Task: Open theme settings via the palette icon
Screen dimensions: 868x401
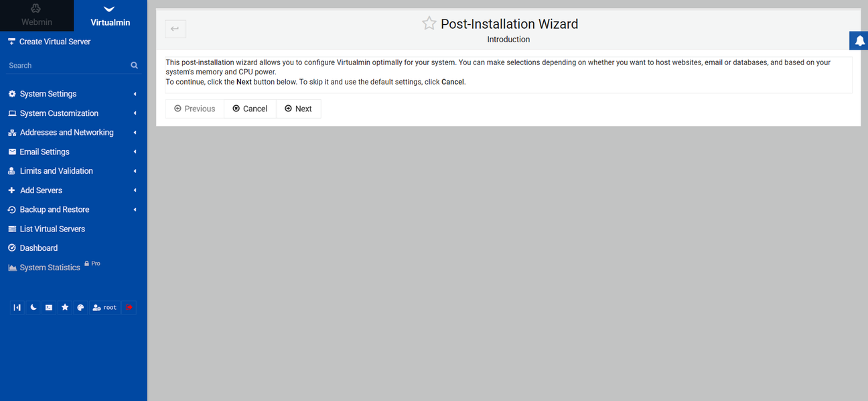Action: [80, 308]
